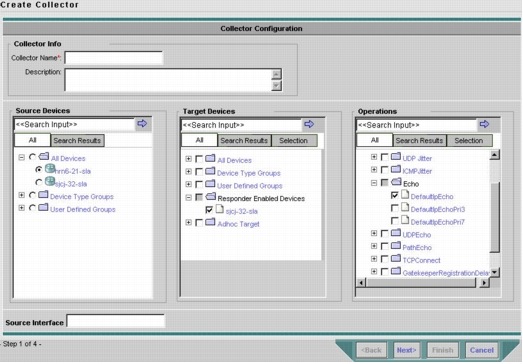Expand the TCPConnect operations node
This screenshot has height=364, width=523.
tap(374, 259)
